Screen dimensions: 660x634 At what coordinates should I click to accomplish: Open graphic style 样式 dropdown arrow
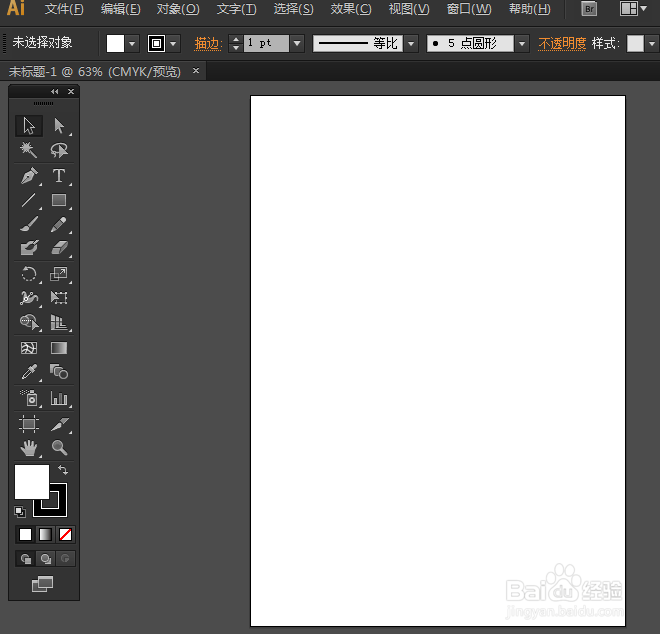click(652, 43)
